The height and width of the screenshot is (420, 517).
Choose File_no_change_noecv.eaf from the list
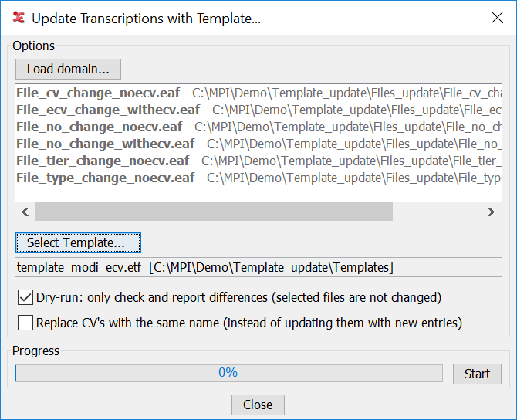coord(99,127)
